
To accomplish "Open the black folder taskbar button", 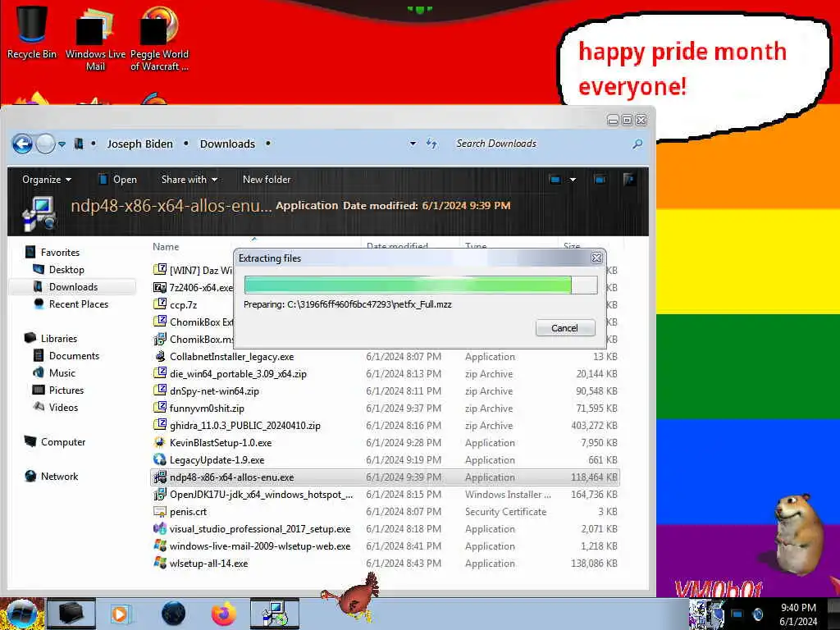I will (71, 614).
